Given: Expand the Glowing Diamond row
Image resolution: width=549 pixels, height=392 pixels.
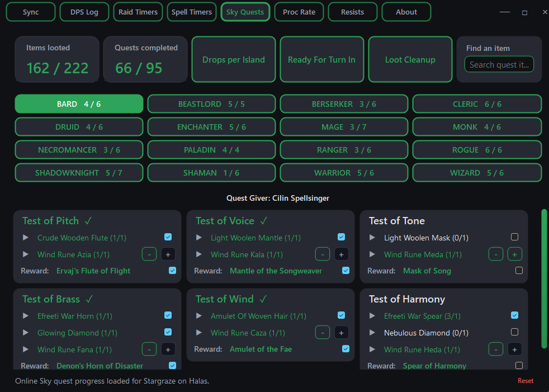Looking at the screenshot, I should (26, 333).
